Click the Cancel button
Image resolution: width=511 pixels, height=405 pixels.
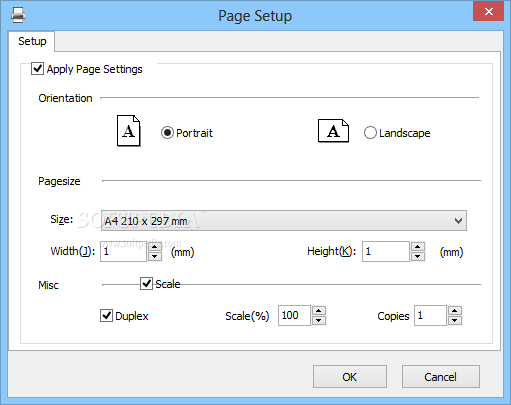441,377
